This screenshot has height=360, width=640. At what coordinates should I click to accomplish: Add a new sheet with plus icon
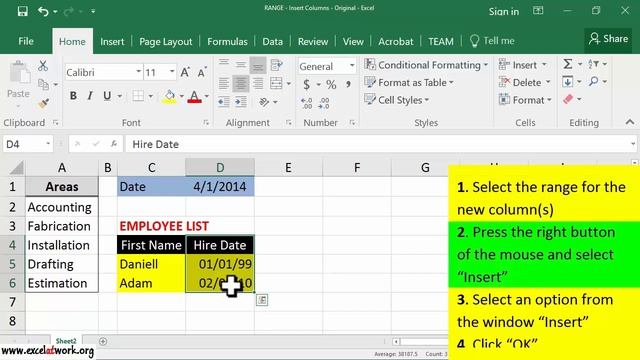[103, 341]
